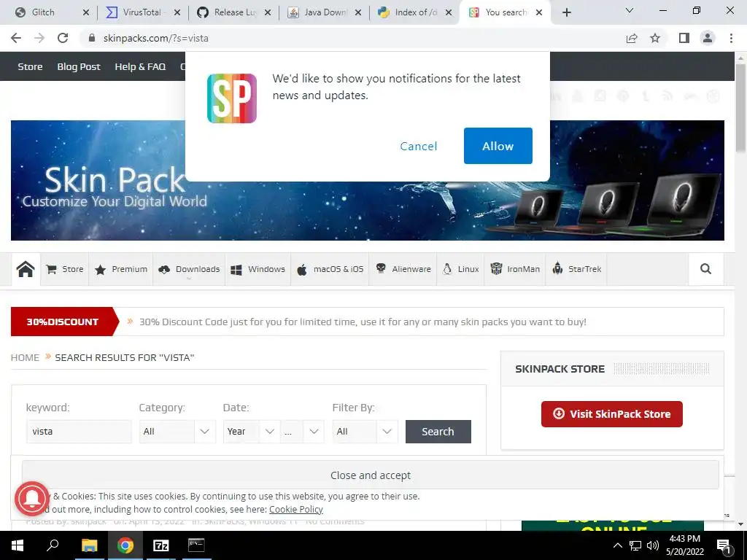
Task: Click the red notification bell icon
Action: (x=32, y=499)
